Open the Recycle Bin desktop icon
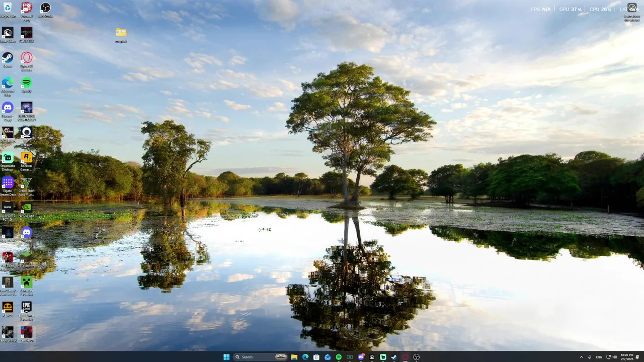 8,10
